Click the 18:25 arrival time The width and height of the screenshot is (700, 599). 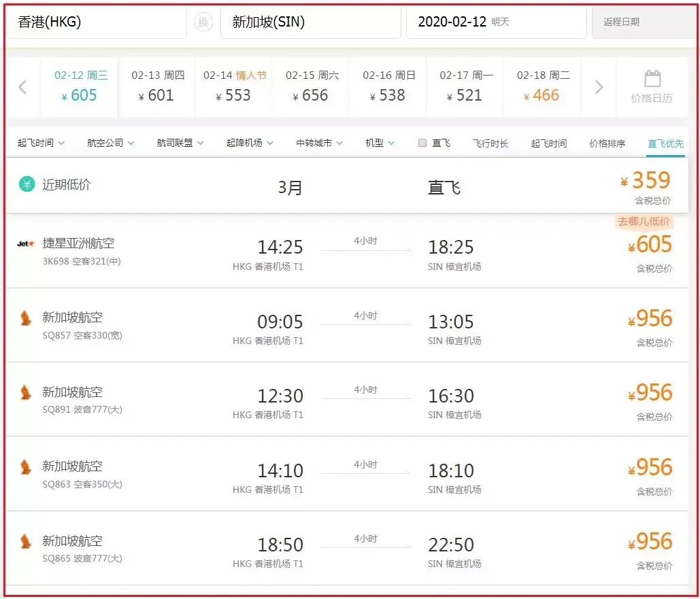(x=451, y=247)
